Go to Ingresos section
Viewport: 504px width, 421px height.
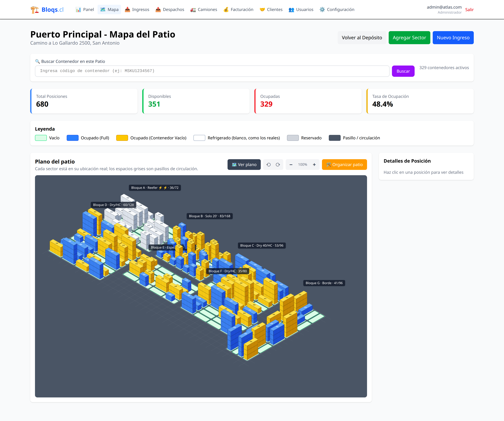coord(137,10)
